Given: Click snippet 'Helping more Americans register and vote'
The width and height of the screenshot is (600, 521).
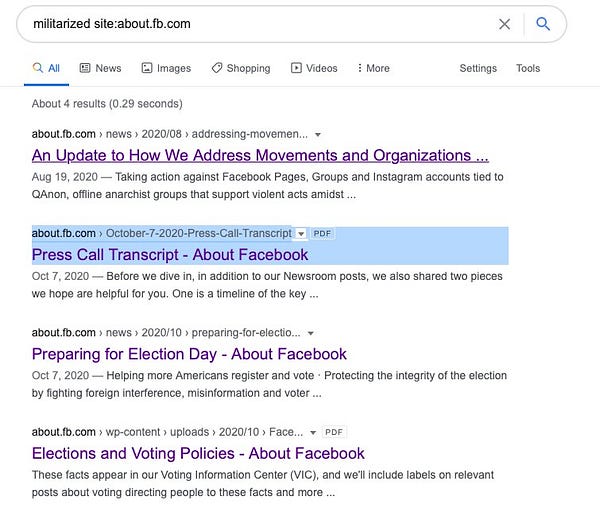Looking at the screenshot, I should [269, 384].
